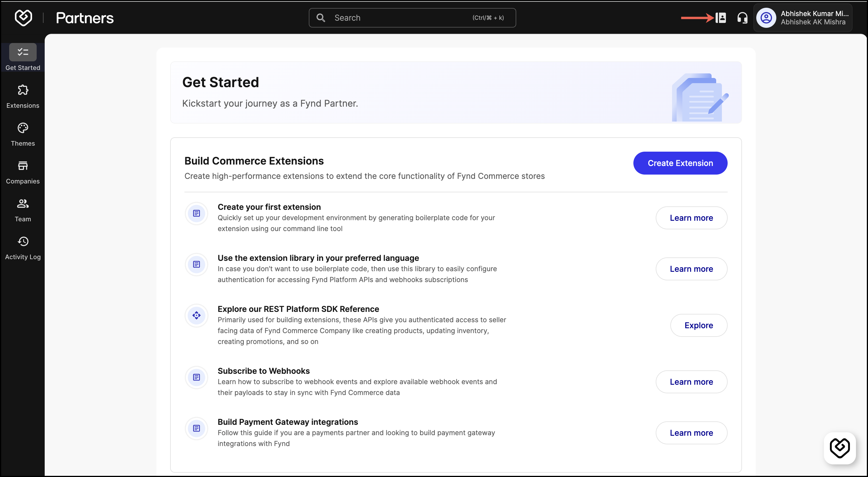The height and width of the screenshot is (477, 868).
Task: Open the Companies store icon
Action: click(x=23, y=165)
